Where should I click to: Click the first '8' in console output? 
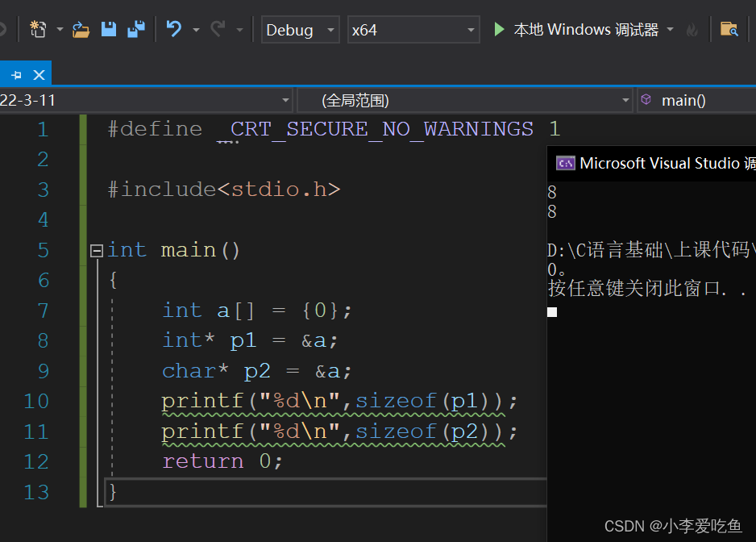click(552, 192)
